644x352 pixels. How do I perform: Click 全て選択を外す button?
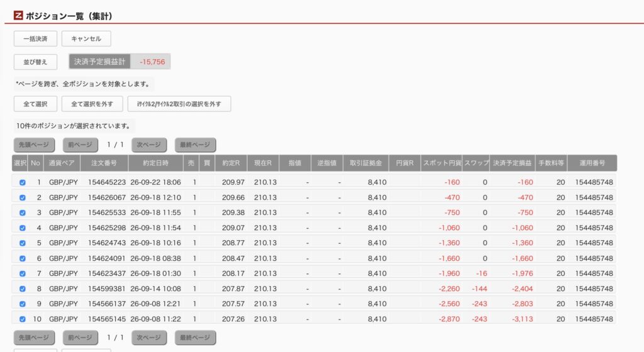pyautogui.click(x=92, y=104)
